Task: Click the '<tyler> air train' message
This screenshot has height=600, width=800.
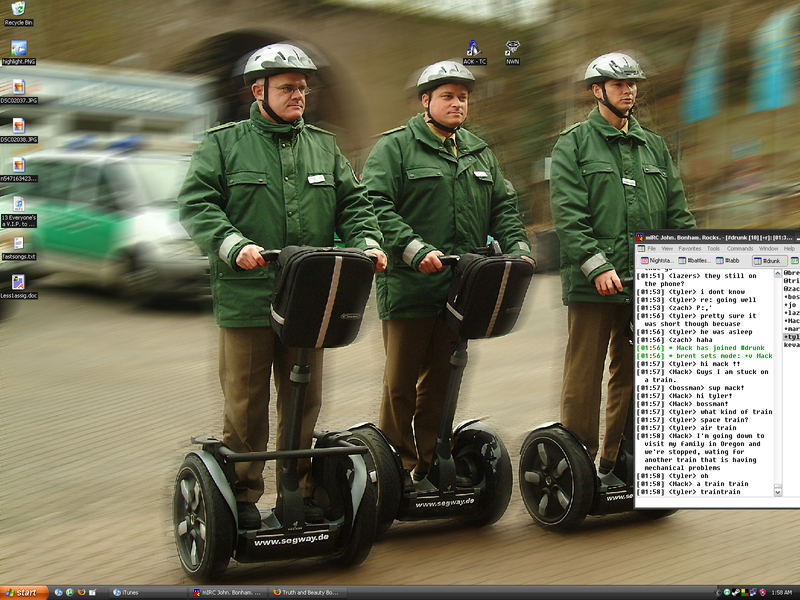Action: (x=686, y=428)
